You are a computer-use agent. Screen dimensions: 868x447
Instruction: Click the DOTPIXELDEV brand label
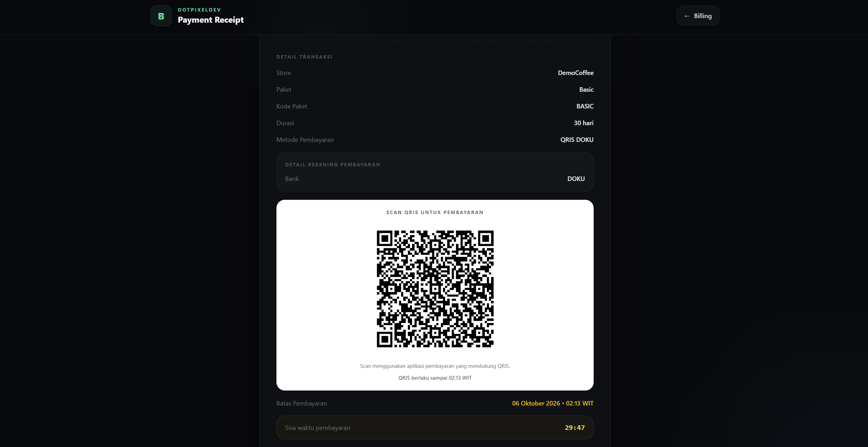pos(199,10)
